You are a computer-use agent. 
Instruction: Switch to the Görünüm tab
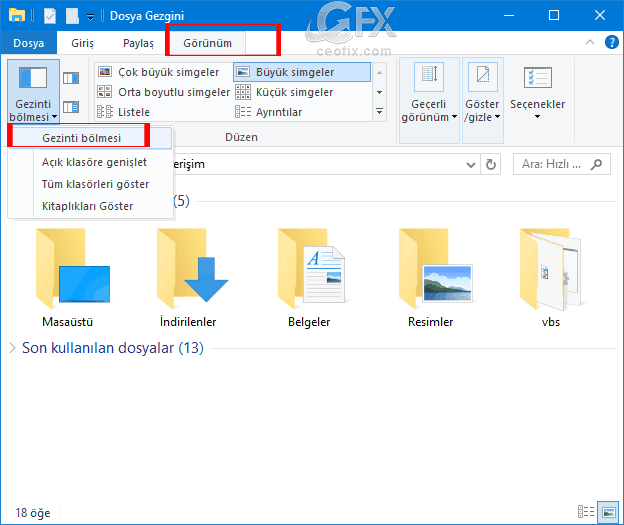[207, 43]
